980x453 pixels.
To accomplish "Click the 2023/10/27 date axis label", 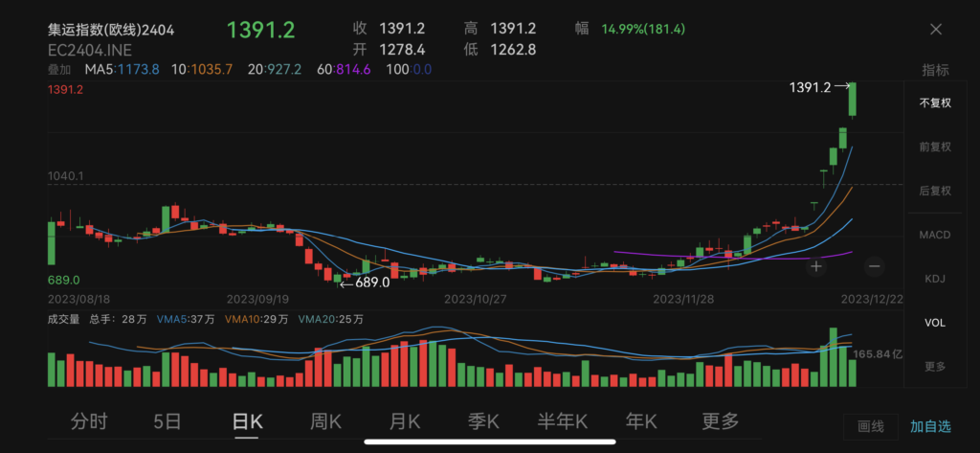I will [x=475, y=299].
